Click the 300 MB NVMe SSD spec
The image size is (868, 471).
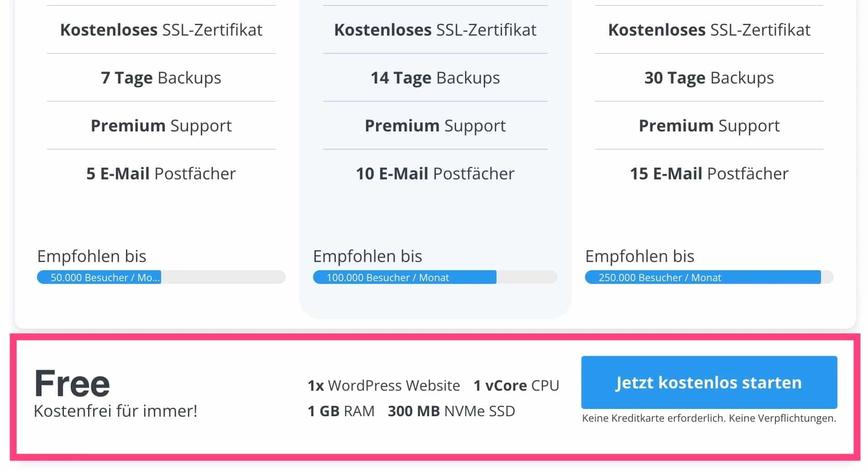[x=451, y=410]
